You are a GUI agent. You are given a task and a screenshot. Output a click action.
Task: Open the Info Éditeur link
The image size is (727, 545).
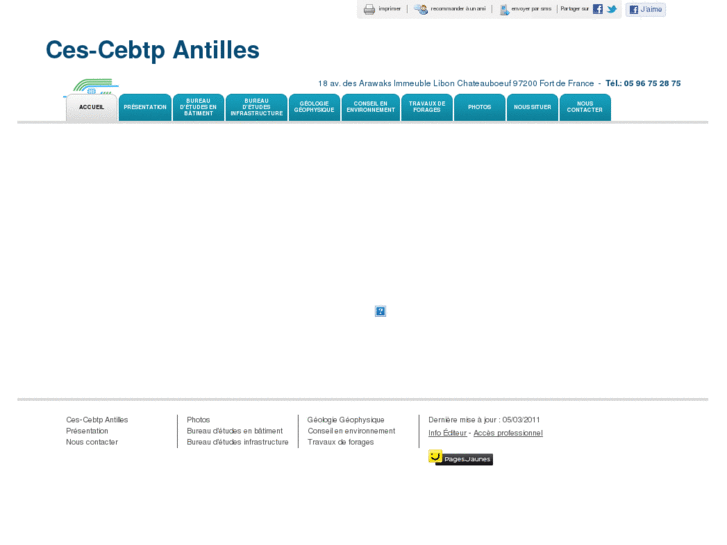(x=447, y=433)
